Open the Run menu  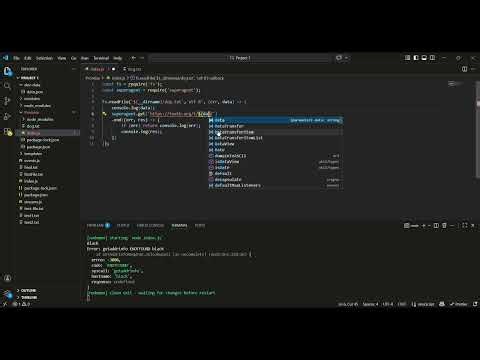click(x=85, y=58)
